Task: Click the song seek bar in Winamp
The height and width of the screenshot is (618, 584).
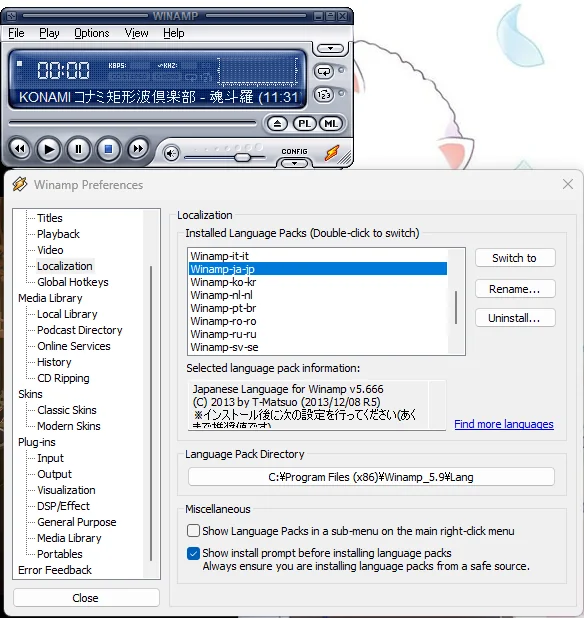Action: [132, 123]
